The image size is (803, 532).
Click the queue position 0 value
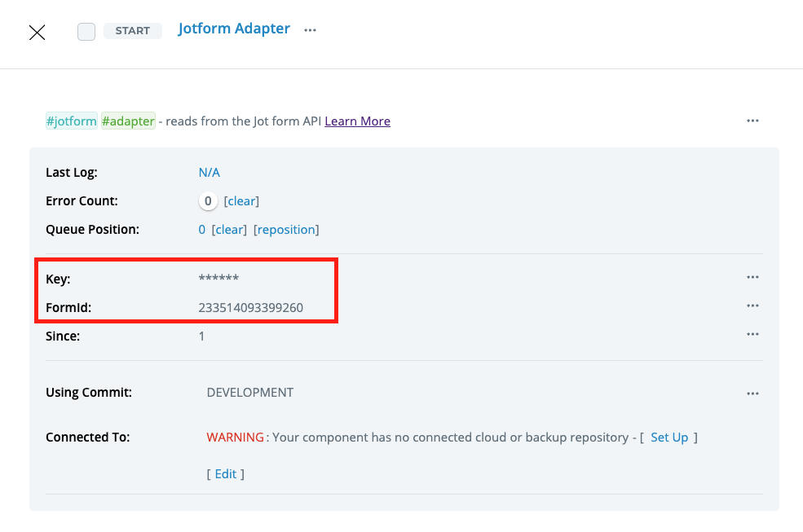click(x=202, y=230)
